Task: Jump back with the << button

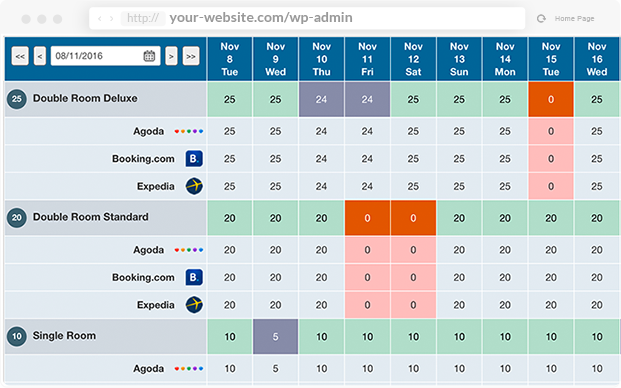Action: [20, 56]
